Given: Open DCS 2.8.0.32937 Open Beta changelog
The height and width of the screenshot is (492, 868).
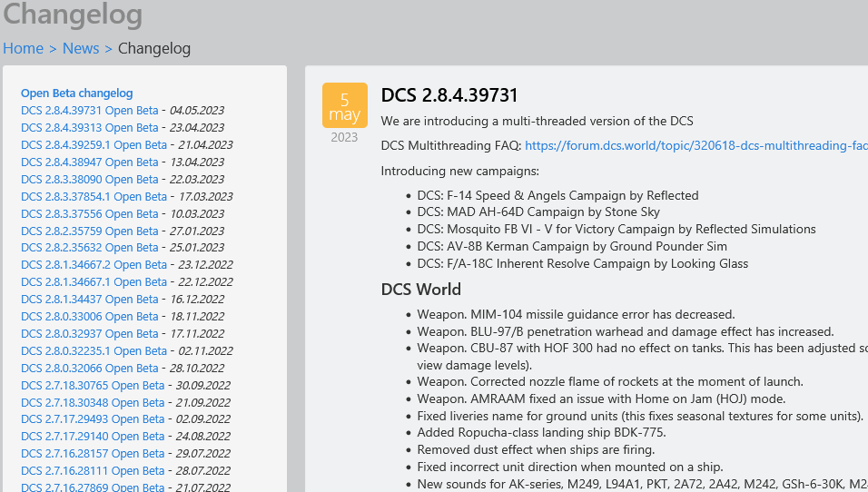Looking at the screenshot, I should pyautogui.click(x=90, y=334).
